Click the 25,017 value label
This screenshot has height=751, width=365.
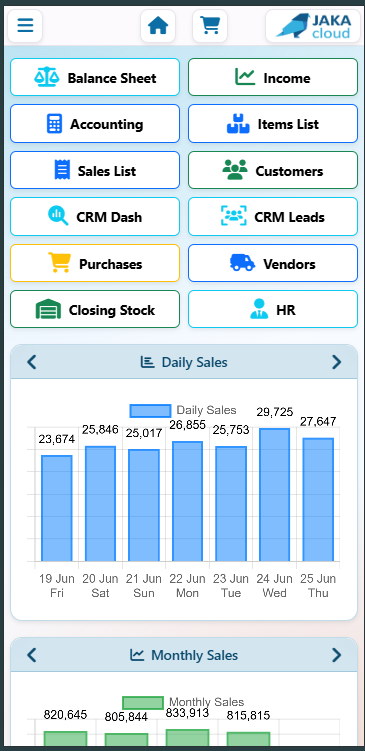click(144, 433)
